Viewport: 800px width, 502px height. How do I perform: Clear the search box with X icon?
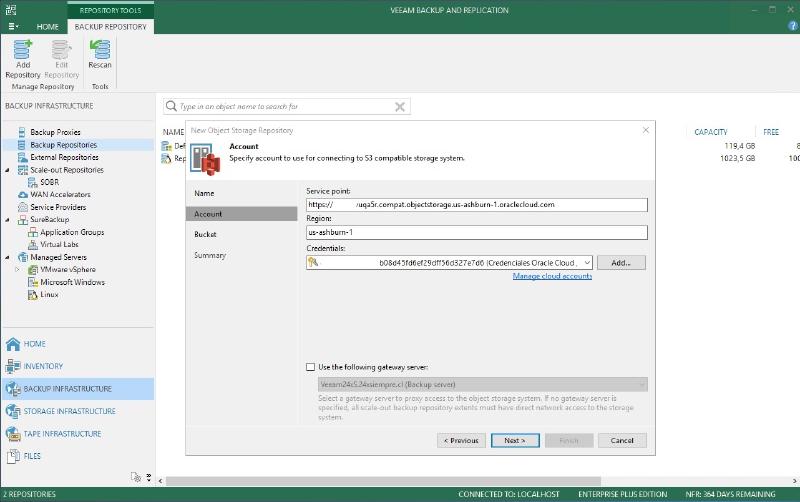pyautogui.click(x=400, y=107)
